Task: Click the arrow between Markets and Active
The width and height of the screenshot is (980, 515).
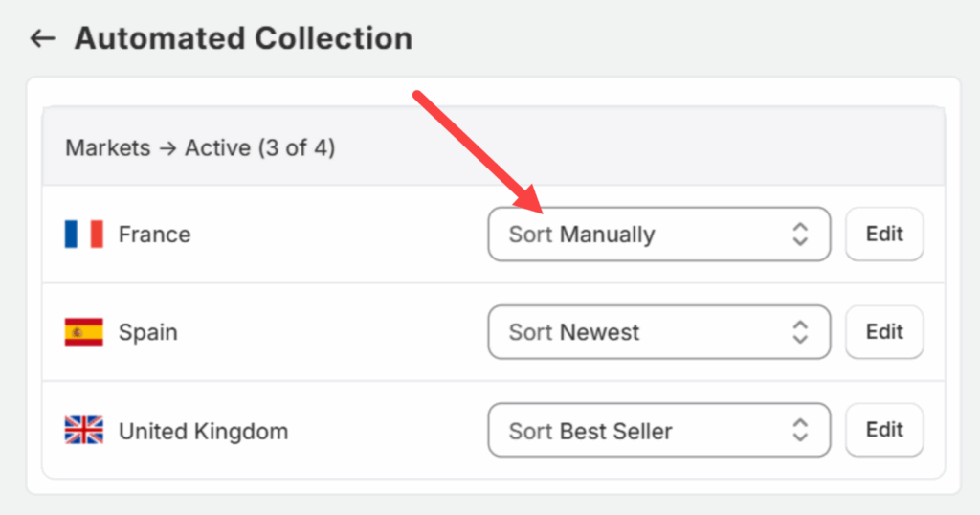Action: coord(167,148)
